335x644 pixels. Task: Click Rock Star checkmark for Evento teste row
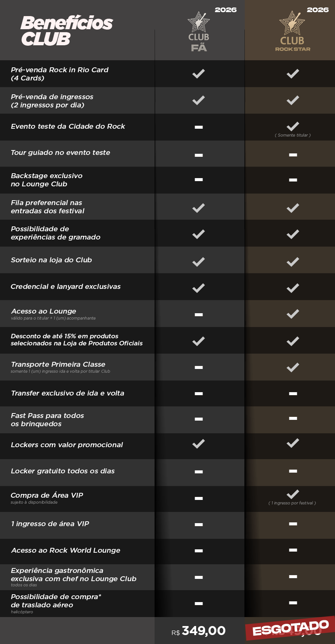point(293,126)
